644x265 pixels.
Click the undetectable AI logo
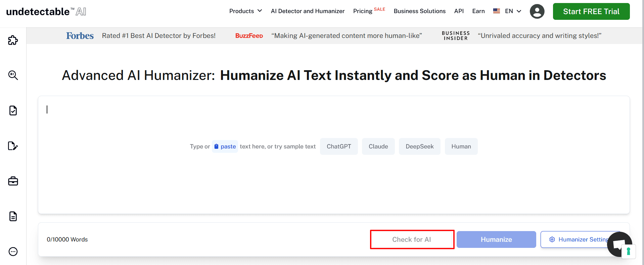coord(46,11)
